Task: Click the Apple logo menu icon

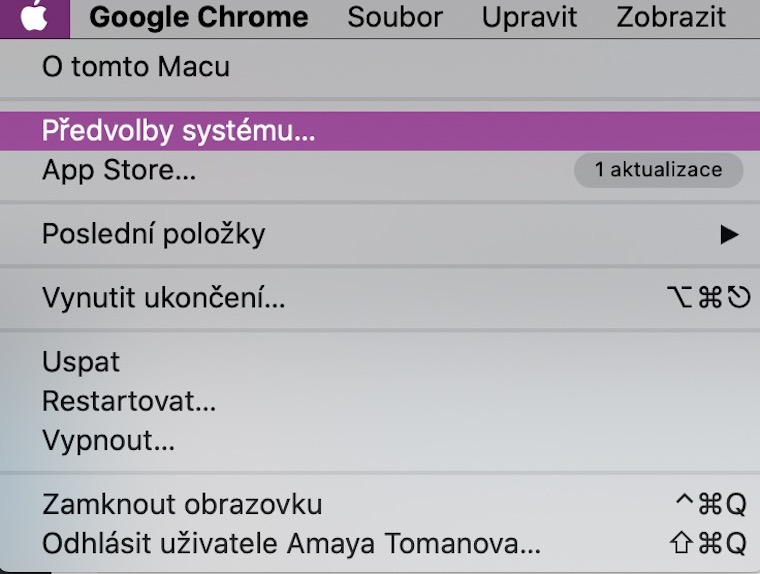Action: 34,17
